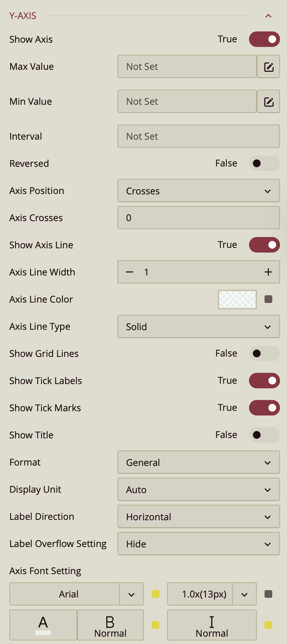
Task: Turn on Show Grid Lines
Action: 264,353
